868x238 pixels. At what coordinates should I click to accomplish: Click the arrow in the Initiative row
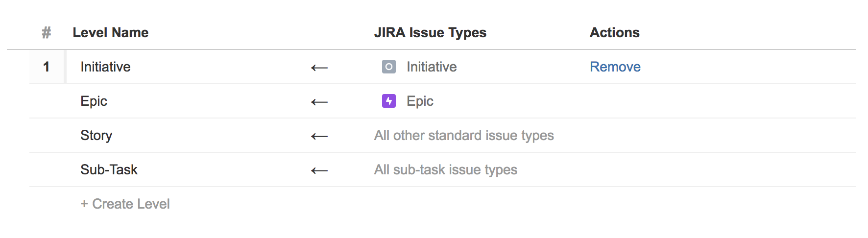(319, 68)
